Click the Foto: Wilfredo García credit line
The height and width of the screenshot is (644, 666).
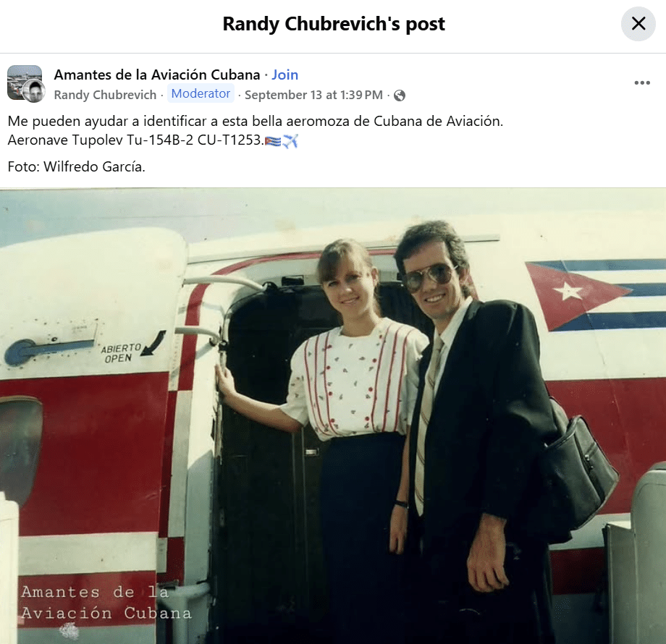point(77,167)
